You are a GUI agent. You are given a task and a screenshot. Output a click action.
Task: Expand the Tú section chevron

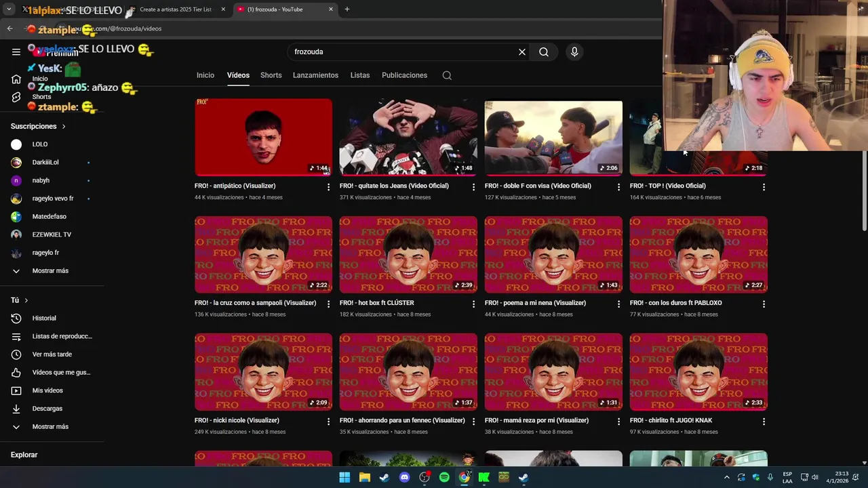point(26,300)
